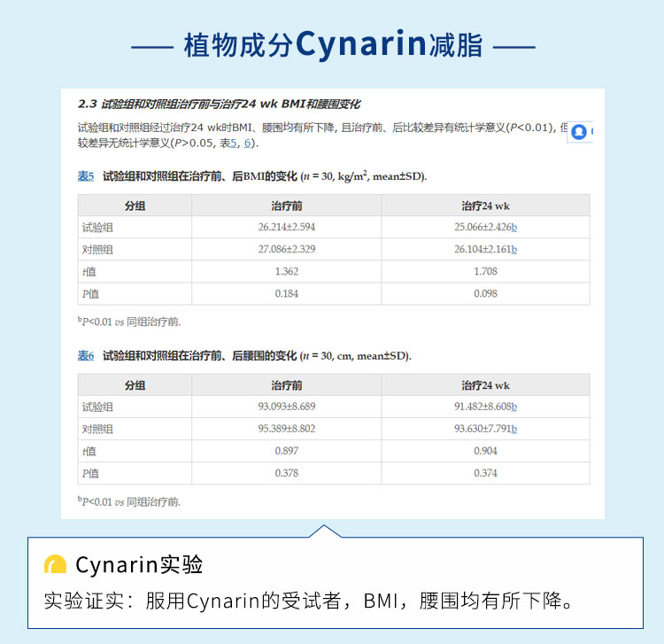Click footnote link b after 91.482±8.608
The image size is (664, 644).
click(x=514, y=407)
